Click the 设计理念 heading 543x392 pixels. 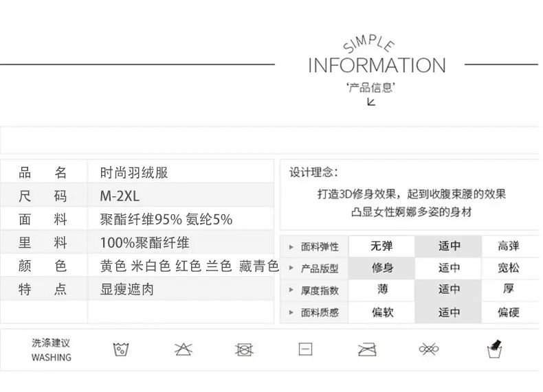[x=313, y=172]
